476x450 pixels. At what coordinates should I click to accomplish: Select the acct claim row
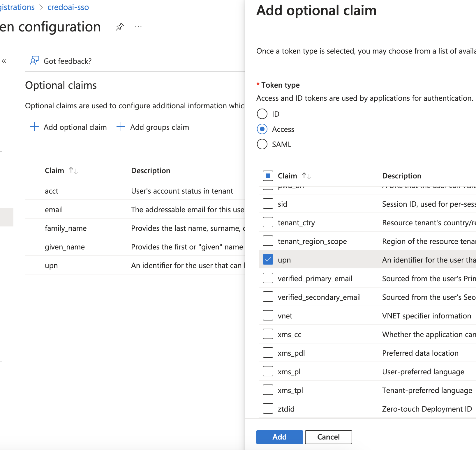[x=135, y=191]
